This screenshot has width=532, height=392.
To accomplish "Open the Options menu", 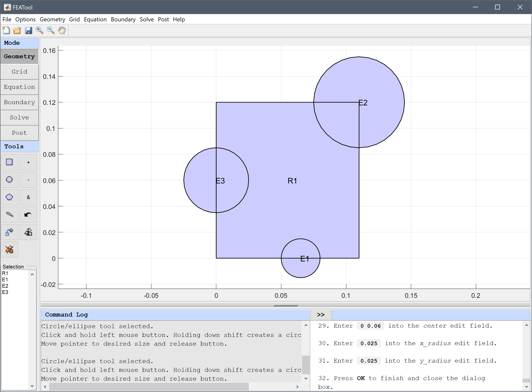I will (x=25, y=19).
